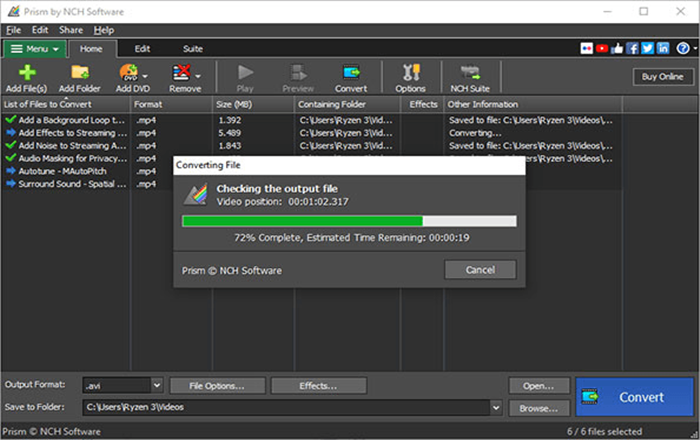Cancel the file conversion in dialog
Screen dimensions: 700x440
tap(480, 270)
